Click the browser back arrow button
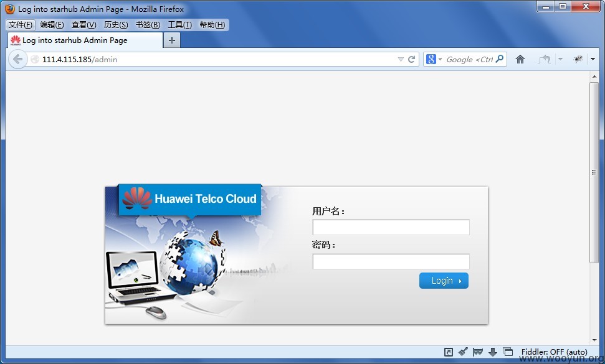Screen dimensions: 605x364 (17, 59)
